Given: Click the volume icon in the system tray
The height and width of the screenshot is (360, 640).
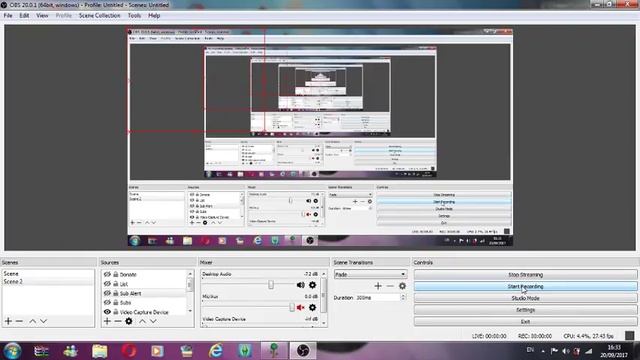Looking at the screenshot, I should tap(565, 351).
